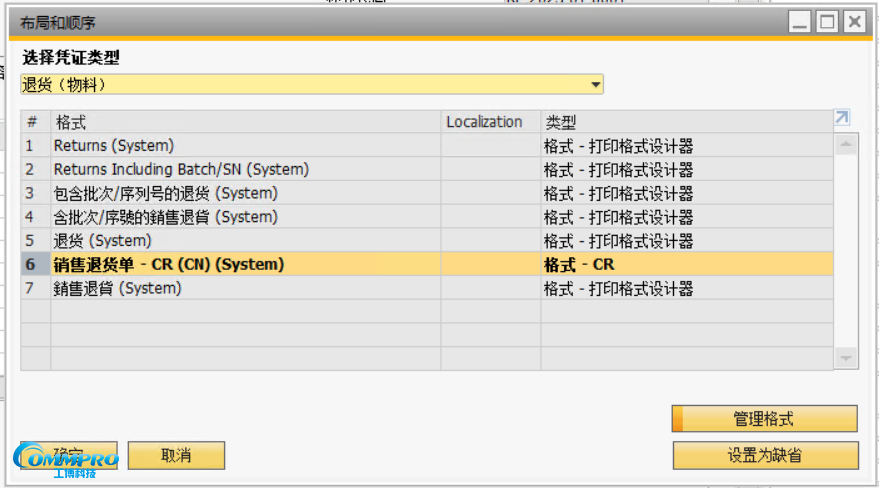Click the 格式 column header
879x488 pixels.
pyautogui.click(x=246, y=122)
